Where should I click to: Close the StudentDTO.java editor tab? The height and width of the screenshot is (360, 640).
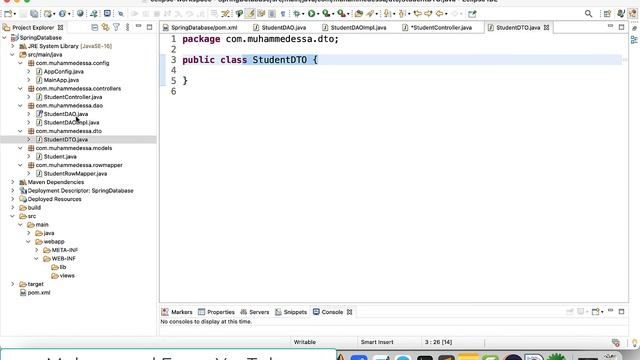(547, 27)
